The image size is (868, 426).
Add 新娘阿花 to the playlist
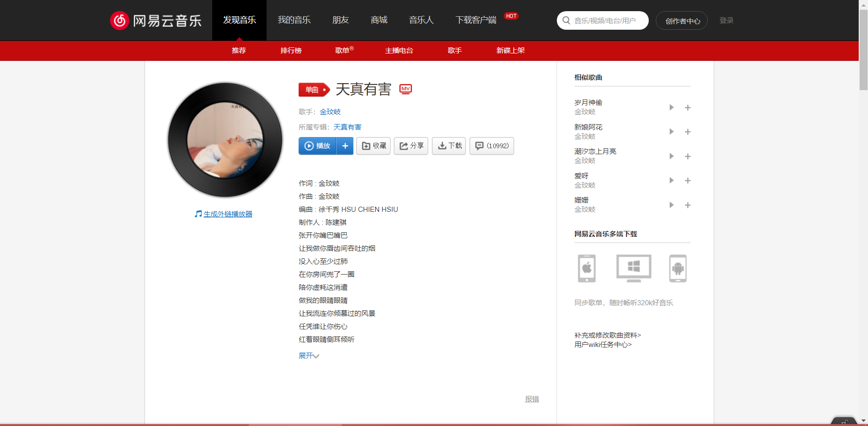[x=688, y=132]
